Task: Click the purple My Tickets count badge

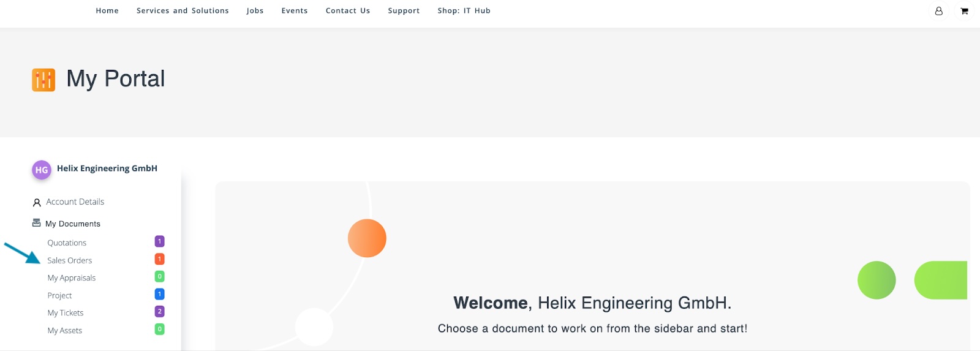Action: tap(159, 312)
